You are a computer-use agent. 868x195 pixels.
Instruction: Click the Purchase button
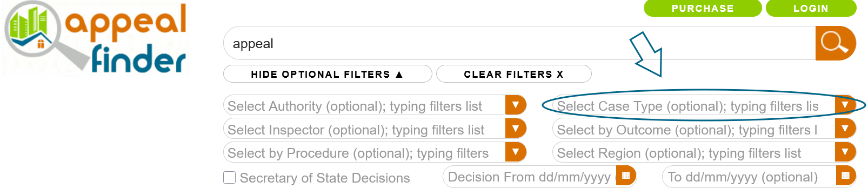[703, 8]
